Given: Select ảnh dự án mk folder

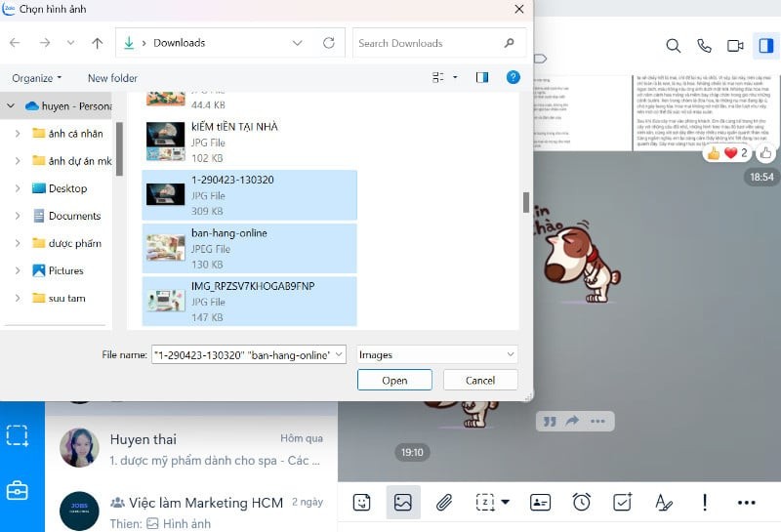Looking at the screenshot, I should [x=71, y=161].
